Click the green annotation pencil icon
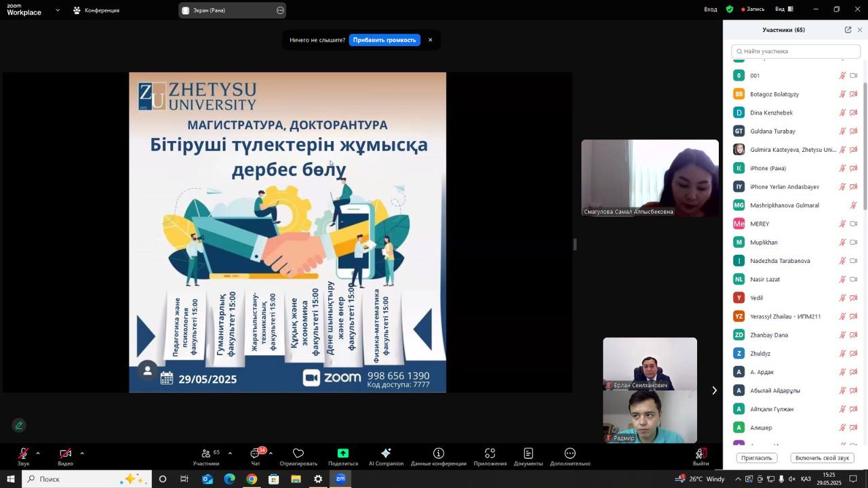This screenshot has width=868, height=488. click(19, 425)
